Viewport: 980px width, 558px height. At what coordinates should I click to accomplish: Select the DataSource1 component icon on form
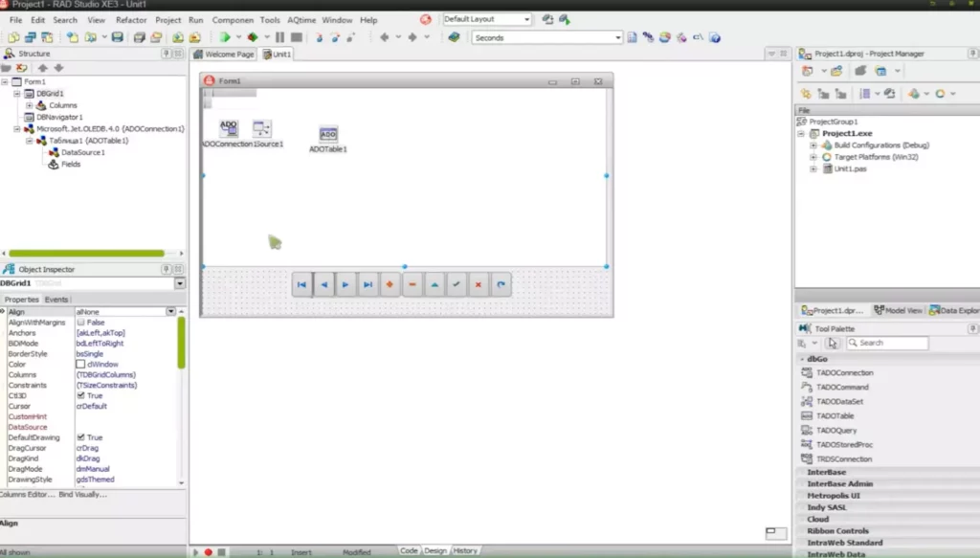262,128
